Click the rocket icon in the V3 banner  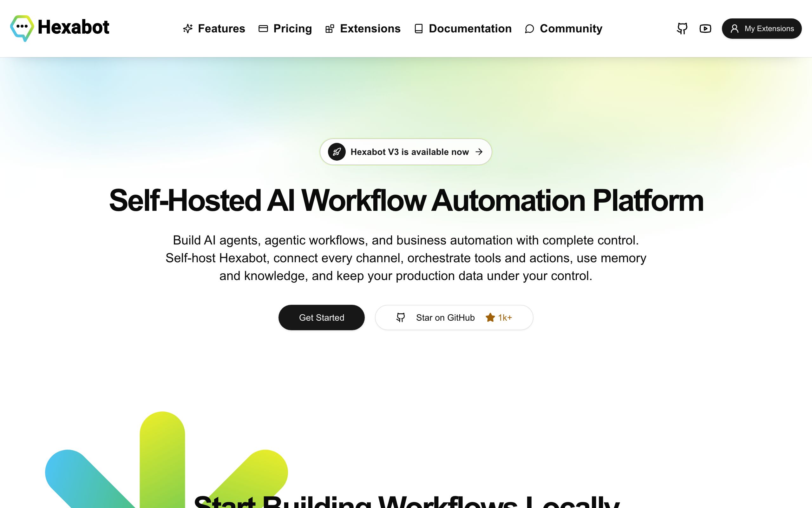click(337, 152)
